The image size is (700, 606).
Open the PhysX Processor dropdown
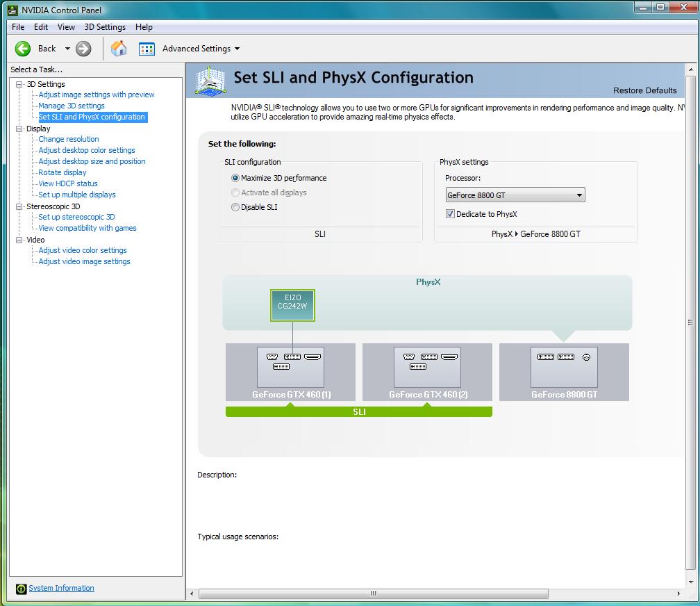pos(515,195)
